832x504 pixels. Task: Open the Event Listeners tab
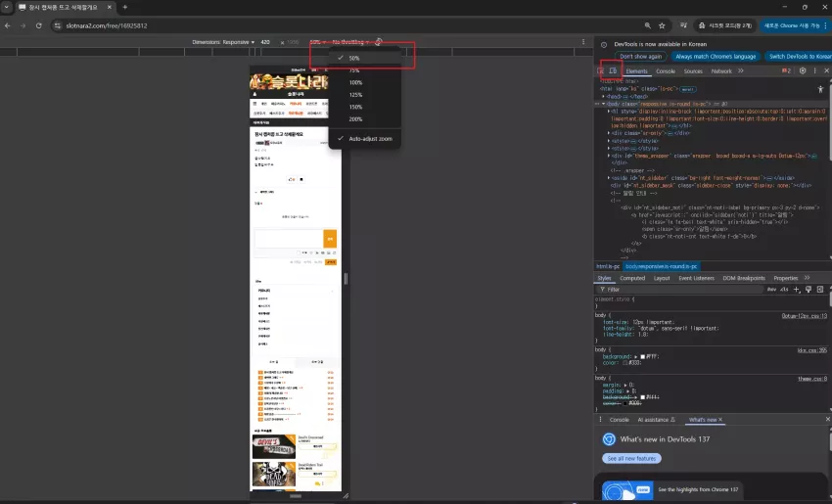[696, 278]
